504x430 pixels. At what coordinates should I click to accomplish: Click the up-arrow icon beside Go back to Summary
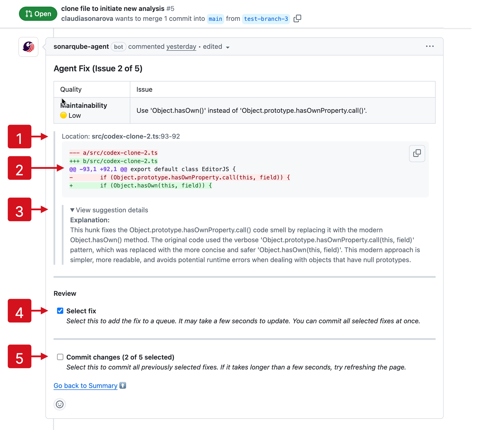[123, 385]
